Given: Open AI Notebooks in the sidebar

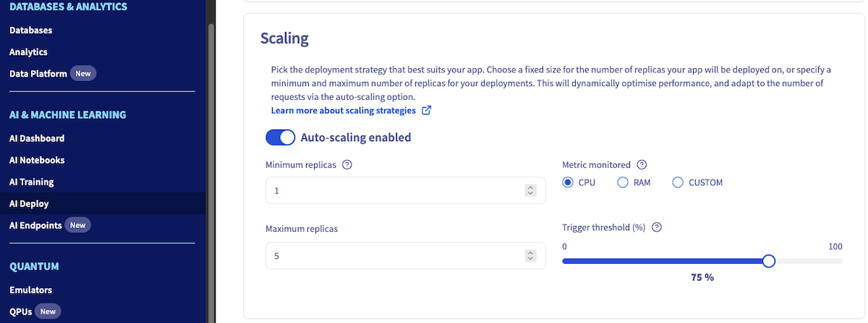Looking at the screenshot, I should pos(37,160).
